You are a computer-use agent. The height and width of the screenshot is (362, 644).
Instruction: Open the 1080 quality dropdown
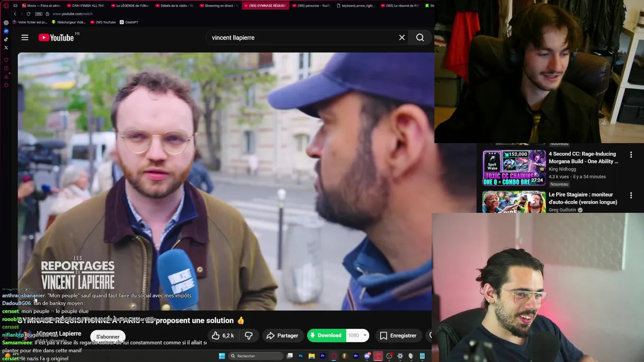(x=358, y=335)
